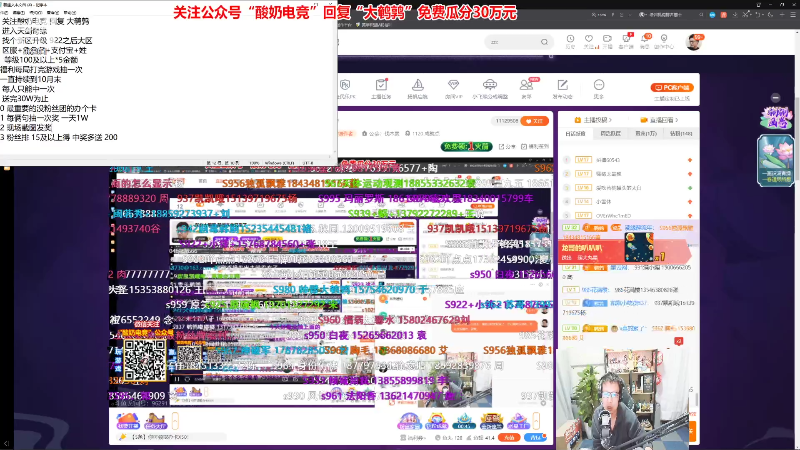The width and height of the screenshot is (800, 450).
Task: Click the orange PC客户端 button
Action: (x=672, y=88)
